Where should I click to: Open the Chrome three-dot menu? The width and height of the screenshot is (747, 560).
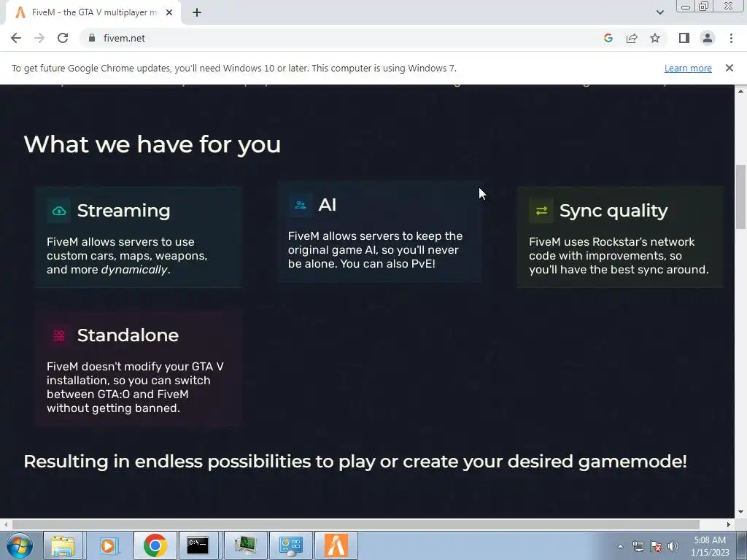point(731,38)
